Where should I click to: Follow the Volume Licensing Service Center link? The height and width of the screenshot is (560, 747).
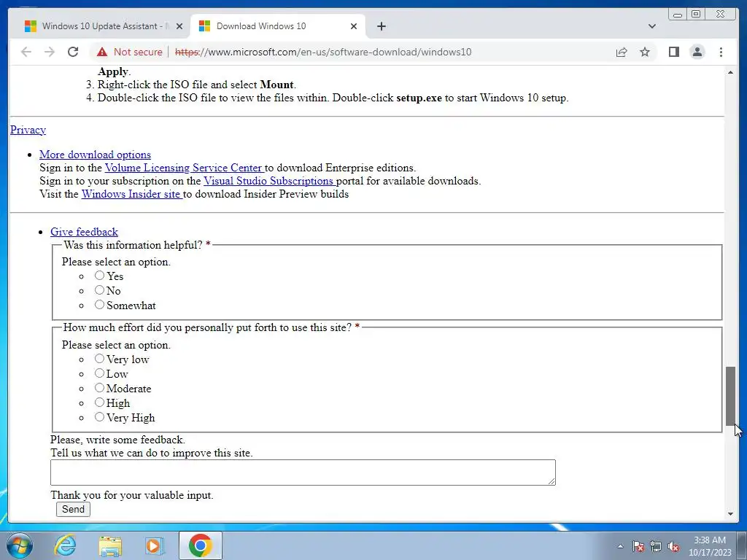pos(185,168)
